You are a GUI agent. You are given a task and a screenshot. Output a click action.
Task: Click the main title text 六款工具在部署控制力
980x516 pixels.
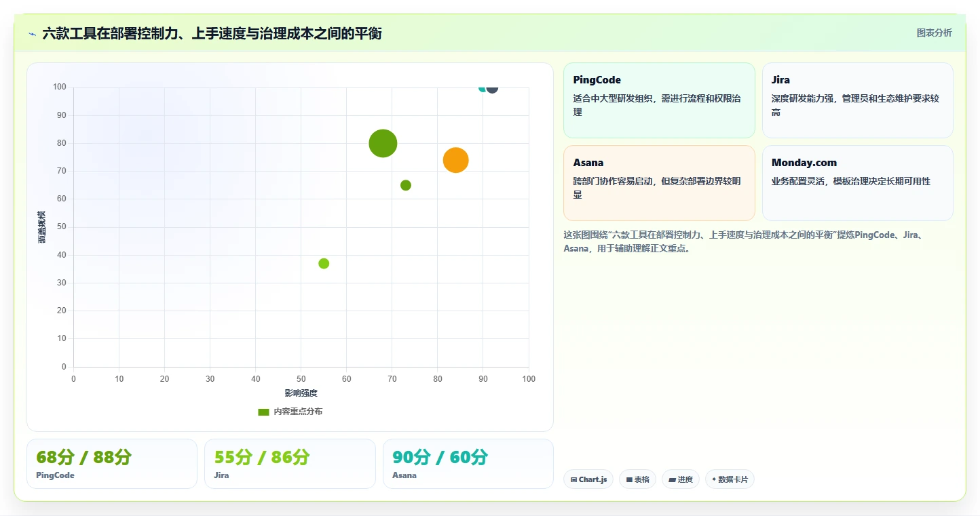[212, 33]
